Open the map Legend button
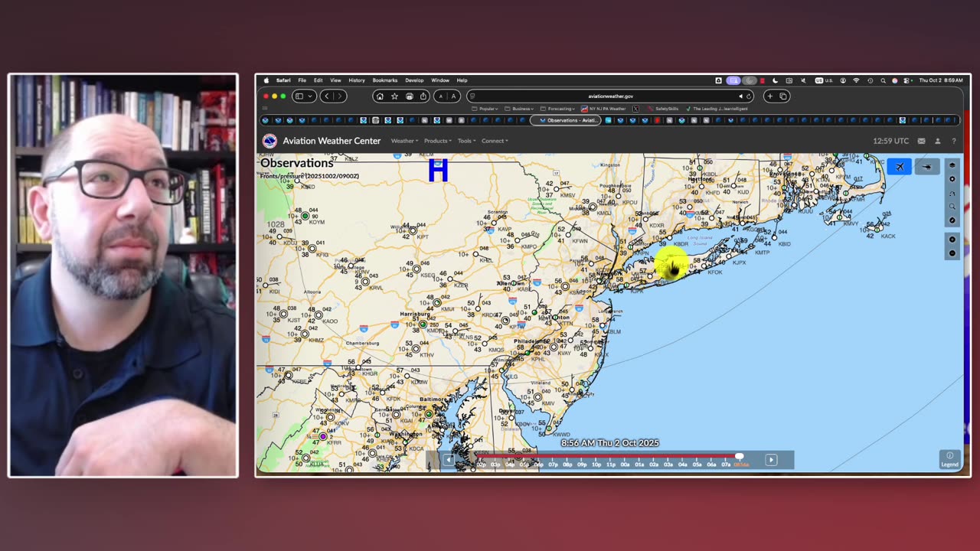Viewport: 980px width, 551px height. pyautogui.click(x=950, y=459)
